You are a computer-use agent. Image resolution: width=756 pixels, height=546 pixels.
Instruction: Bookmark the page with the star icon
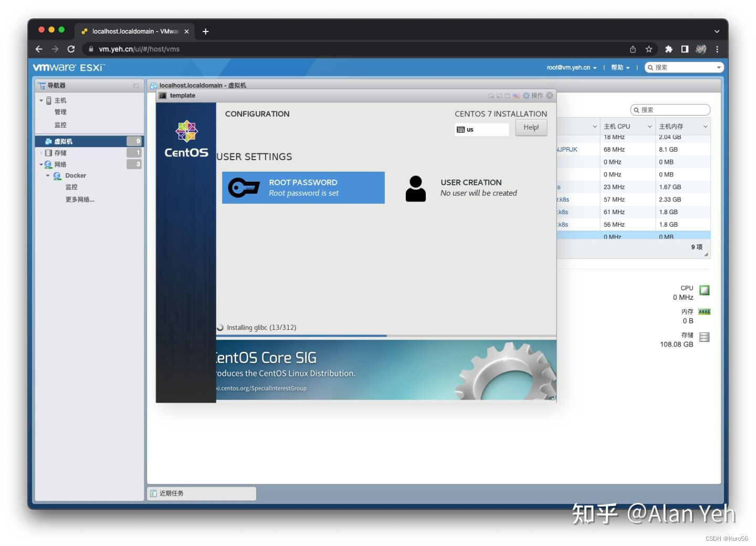point(649,49)
